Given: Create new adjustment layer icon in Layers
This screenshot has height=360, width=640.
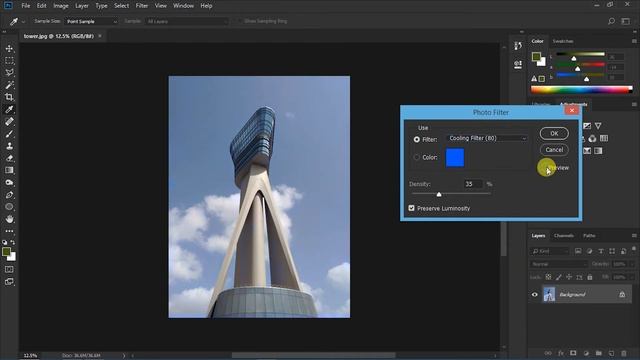Looking at the screenshot, I should (586, 353).
